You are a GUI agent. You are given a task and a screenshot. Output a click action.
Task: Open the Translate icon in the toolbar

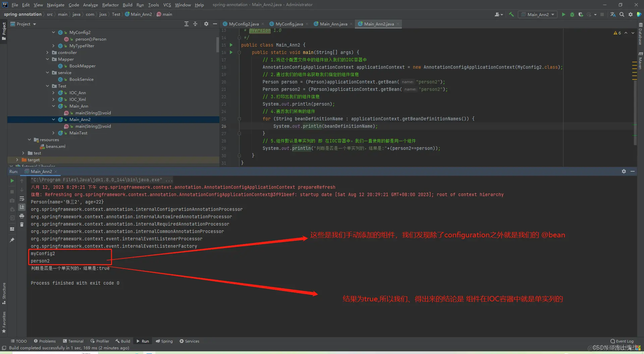(613, 14)
